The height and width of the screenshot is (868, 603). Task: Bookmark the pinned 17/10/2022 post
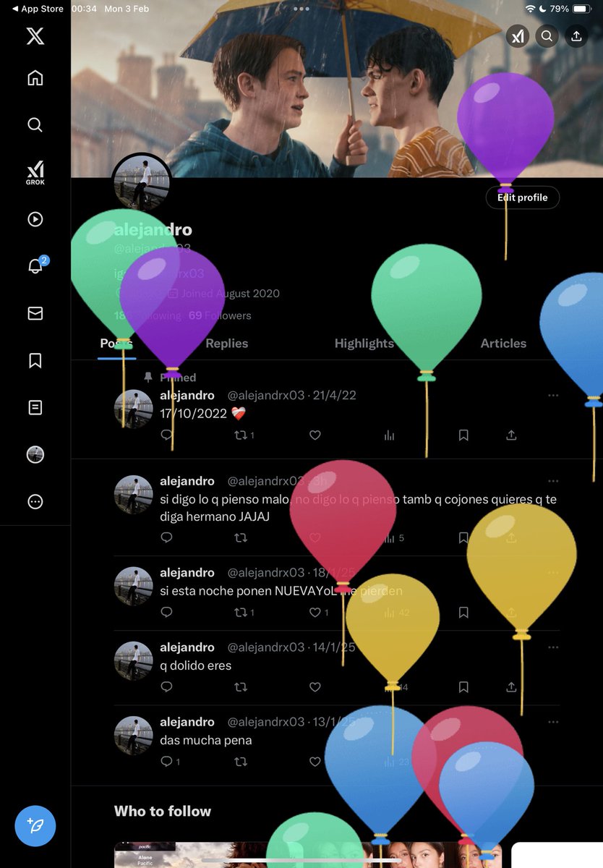point(463,435)
